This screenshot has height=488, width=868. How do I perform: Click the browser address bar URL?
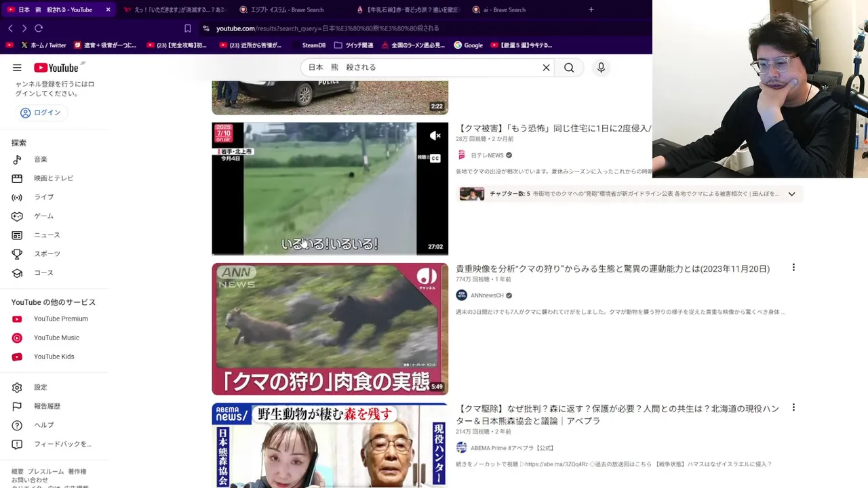click(x=328, y=28)
